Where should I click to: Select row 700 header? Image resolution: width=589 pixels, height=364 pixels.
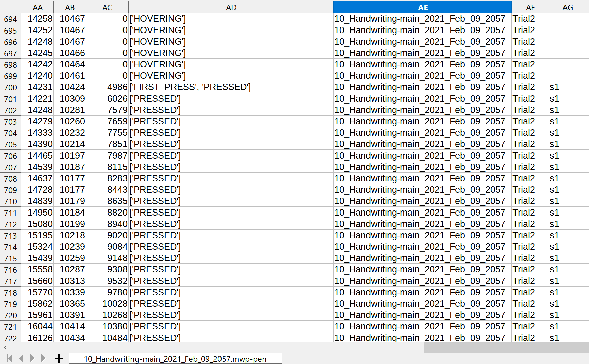(x=11, y=87)
